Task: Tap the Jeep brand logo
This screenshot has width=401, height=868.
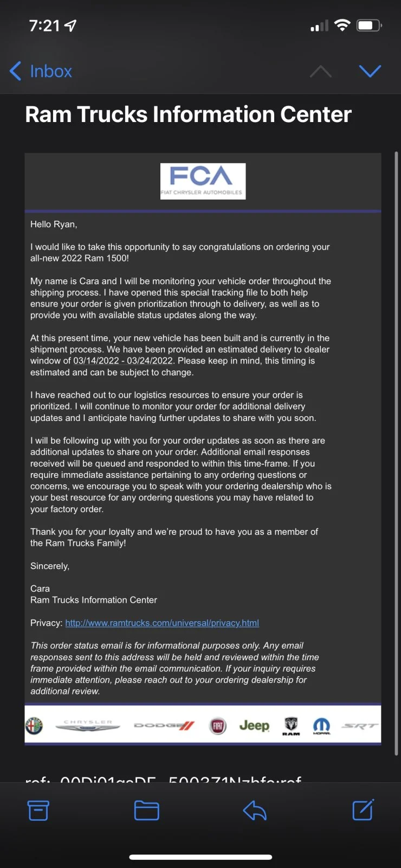Action: pyautogui.click(x=254, y=725)
